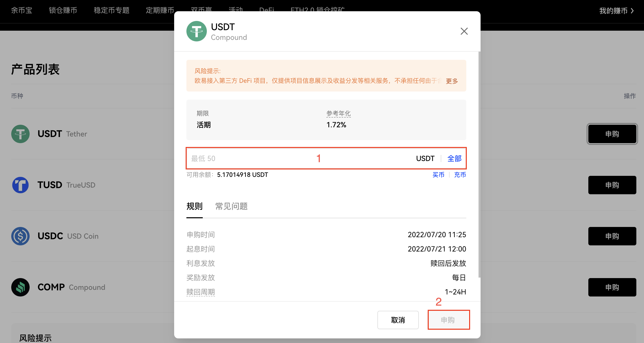Open the 定期赚币 nav item
The width and height of the screenshot is (644, 343).
click(160, 10)
